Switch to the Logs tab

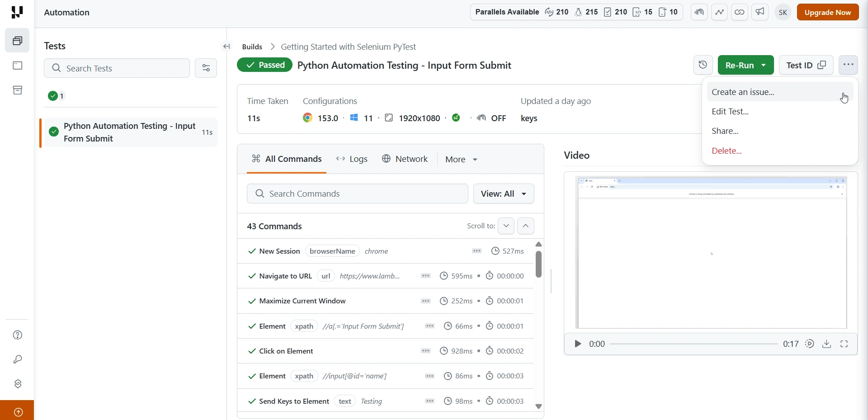tap(352, 159)
